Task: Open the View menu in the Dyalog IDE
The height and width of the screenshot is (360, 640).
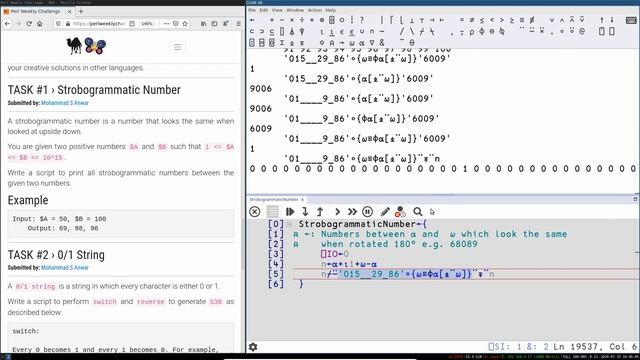Action: (277, 10)
